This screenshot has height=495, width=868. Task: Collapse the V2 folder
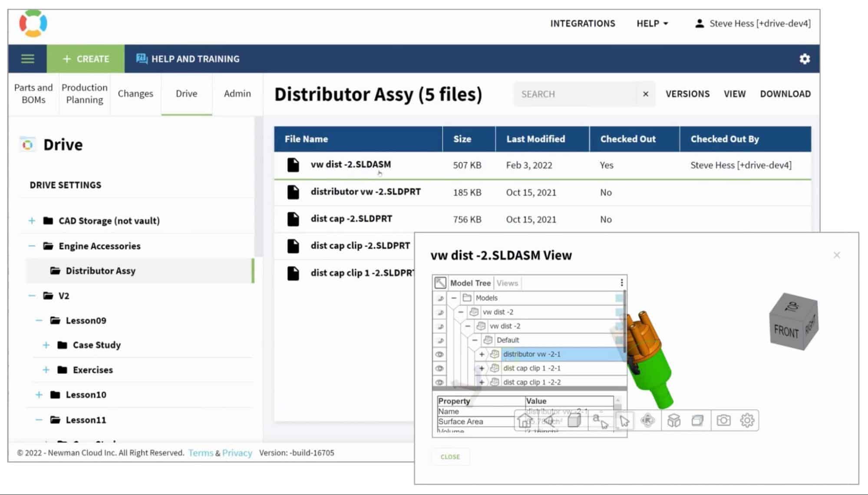pos(32,296)
